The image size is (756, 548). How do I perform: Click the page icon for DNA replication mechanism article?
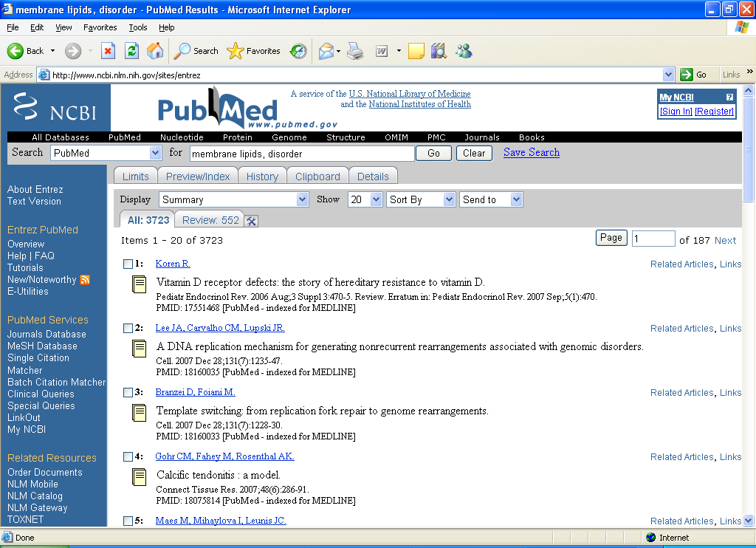pos(140,349)
